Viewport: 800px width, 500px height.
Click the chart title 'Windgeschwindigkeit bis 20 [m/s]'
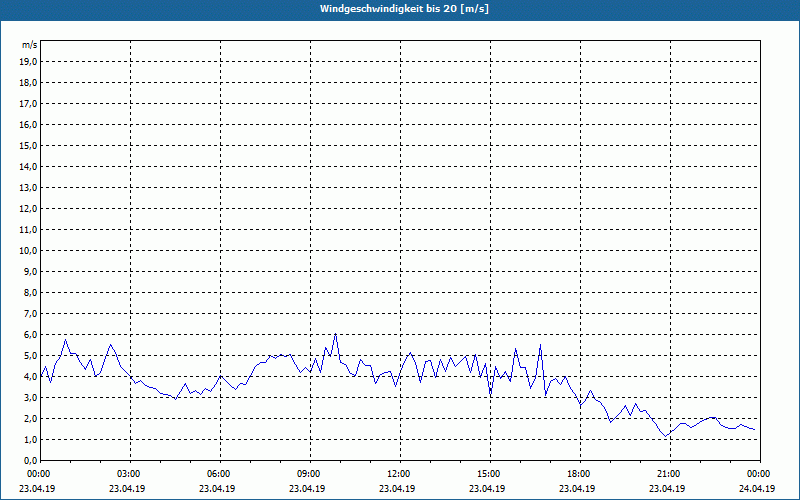404,9
